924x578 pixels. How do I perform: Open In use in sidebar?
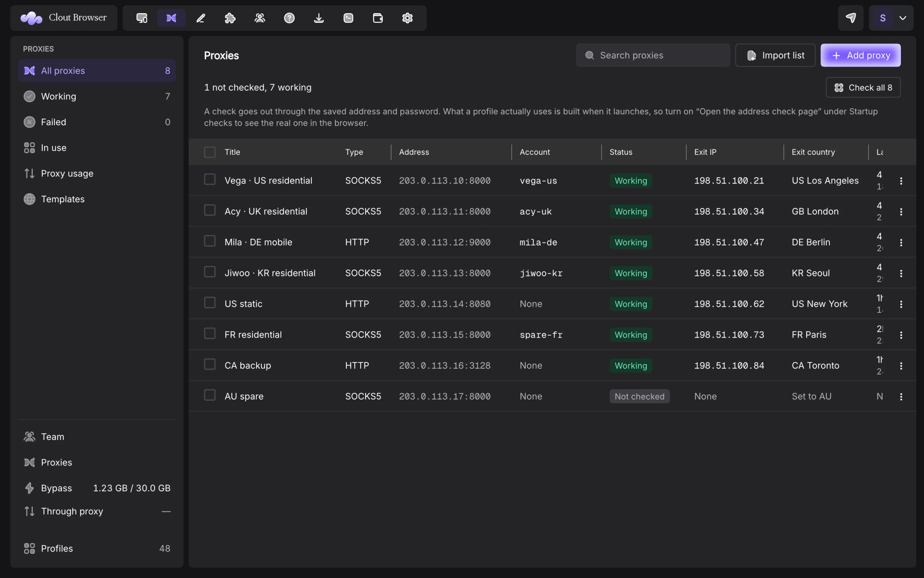[97, 148]
